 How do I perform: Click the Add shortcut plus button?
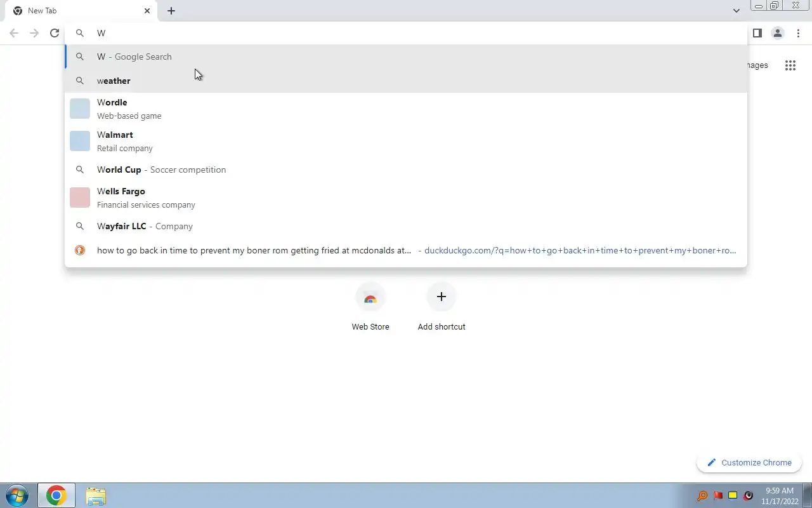(442, 297)
